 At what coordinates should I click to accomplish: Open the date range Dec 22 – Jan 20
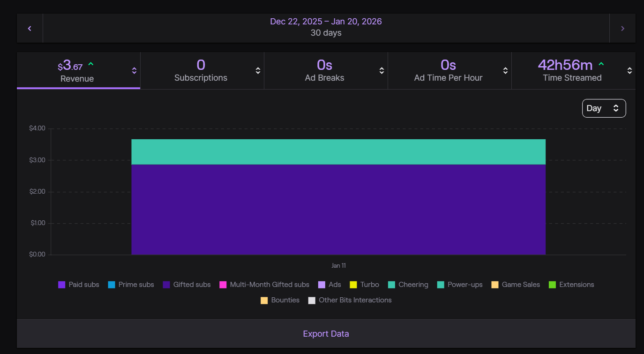pyautogui.click(x=326, y=22)
